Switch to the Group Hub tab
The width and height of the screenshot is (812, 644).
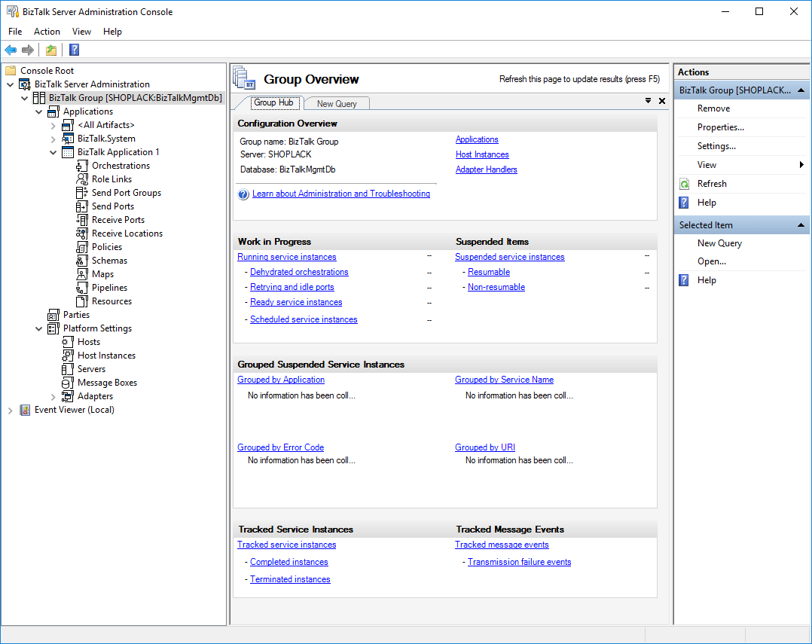pyautogui.click(x=273, y=102)
